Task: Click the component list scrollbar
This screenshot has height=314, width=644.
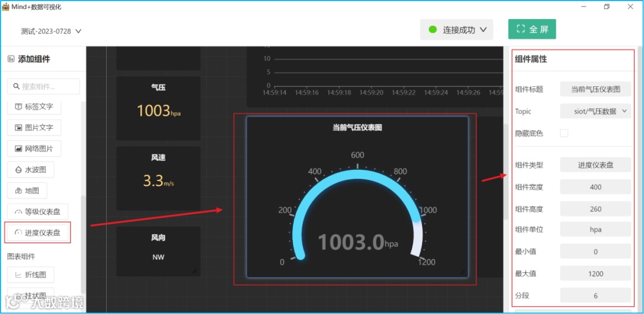Action: (83, 244)
